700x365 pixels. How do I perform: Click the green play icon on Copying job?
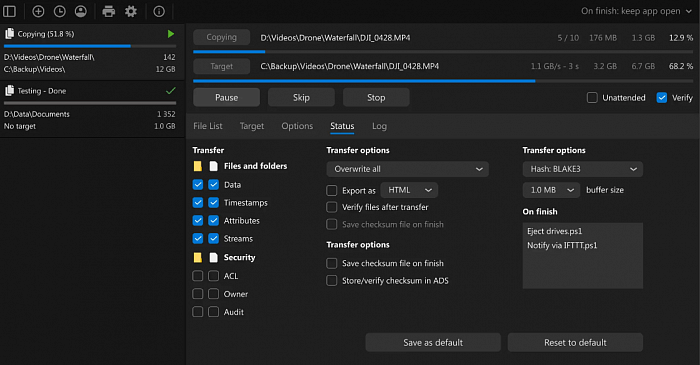171,34
